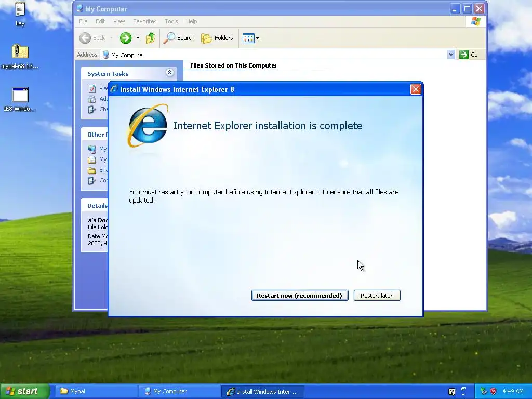Click the Go button
532x399 pixels.
coord(469,55)
